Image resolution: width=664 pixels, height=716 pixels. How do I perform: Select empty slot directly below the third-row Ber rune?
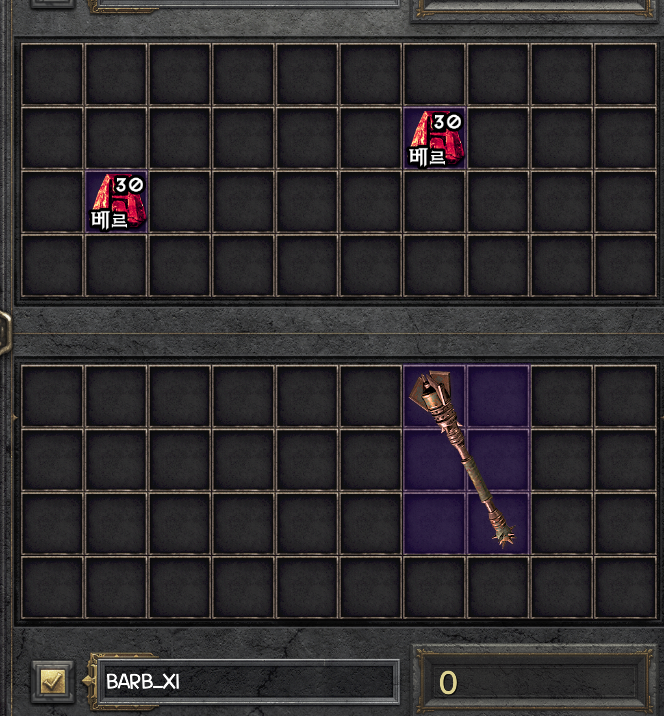point(116,265)
